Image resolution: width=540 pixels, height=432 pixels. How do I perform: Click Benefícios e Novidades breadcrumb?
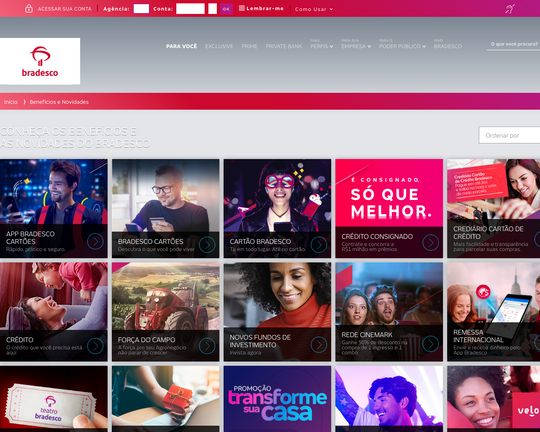[59, 102]
